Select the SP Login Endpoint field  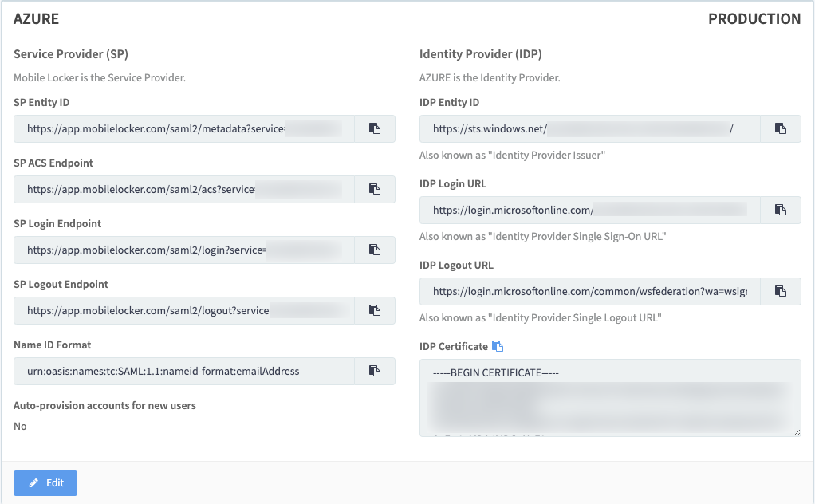[x=183, y=250]
